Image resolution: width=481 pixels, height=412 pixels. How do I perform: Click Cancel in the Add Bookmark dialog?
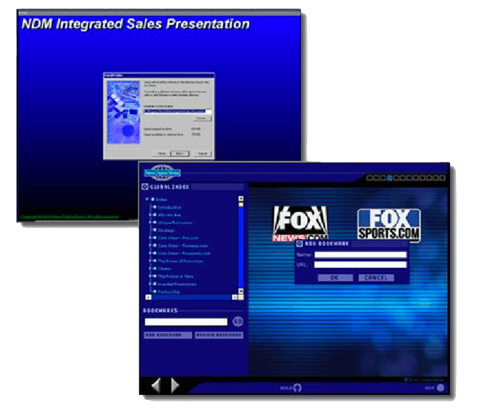[x=376, y=278]
